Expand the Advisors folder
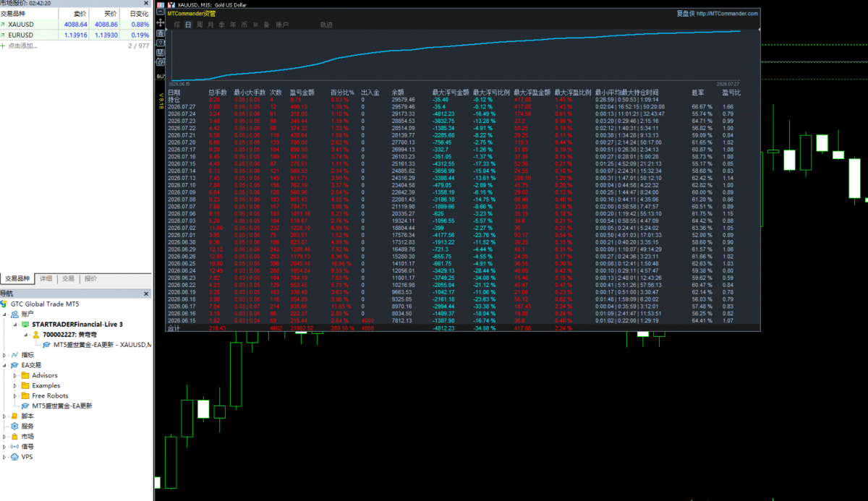Screen dimensions: 868x501 tap(15, 375)
